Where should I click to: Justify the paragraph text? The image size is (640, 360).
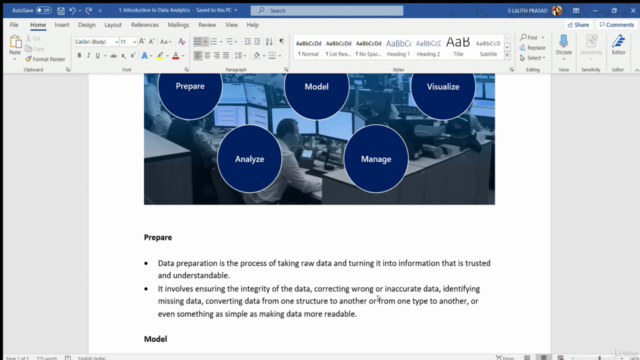pos(226,56)
